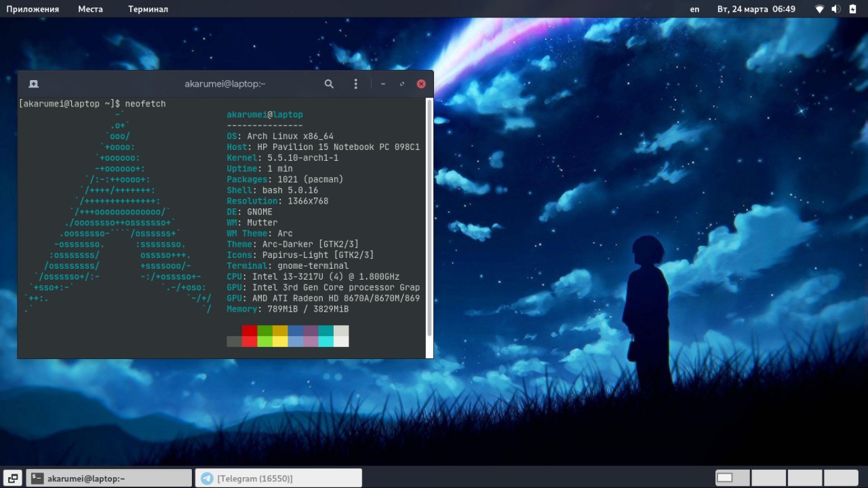The height and width of the screenshot is (488, 868).
Task: Click the akarumei@laptop:~ title in the header bar
Action: (x=224, y=84)
